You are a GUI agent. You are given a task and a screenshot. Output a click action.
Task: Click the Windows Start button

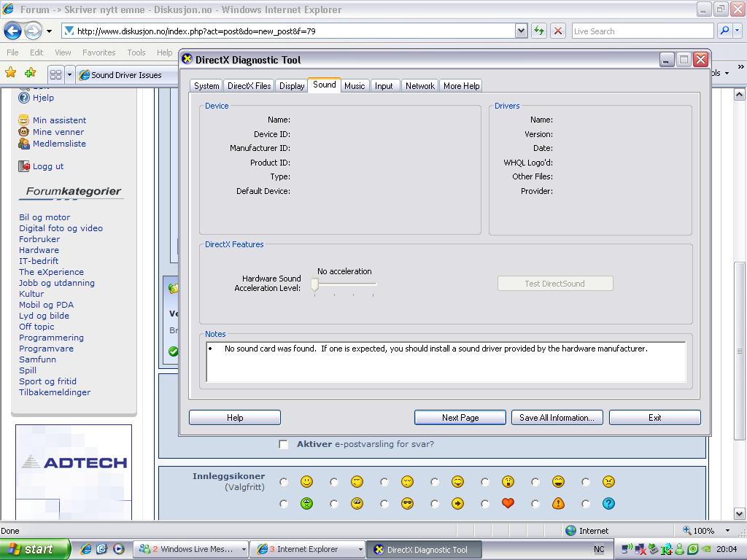click(x=34, y=549)
